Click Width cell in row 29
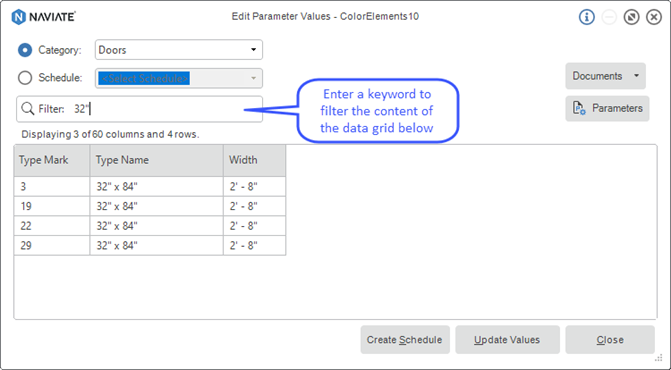The width and height of the screenshot is (671, 370). (x=255, y=246)
